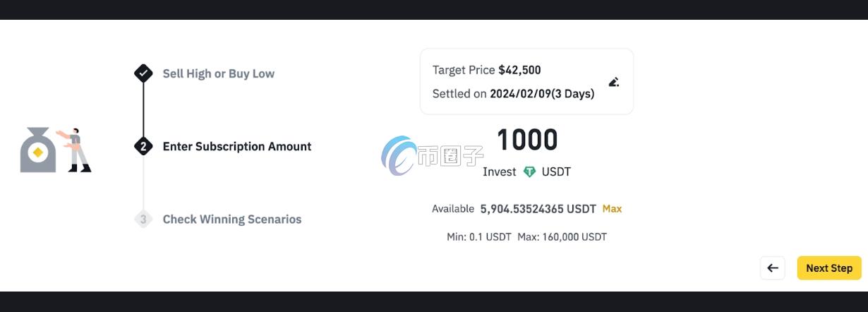The width and height of the screenshot is (868, 312).
Task: Click the Min 0.1 USDT limit text
Action: 478,237
